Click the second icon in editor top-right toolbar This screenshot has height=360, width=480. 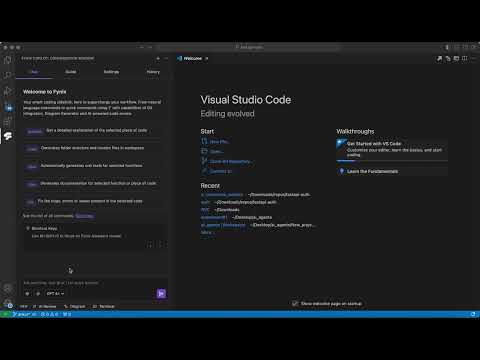[448, 59]
